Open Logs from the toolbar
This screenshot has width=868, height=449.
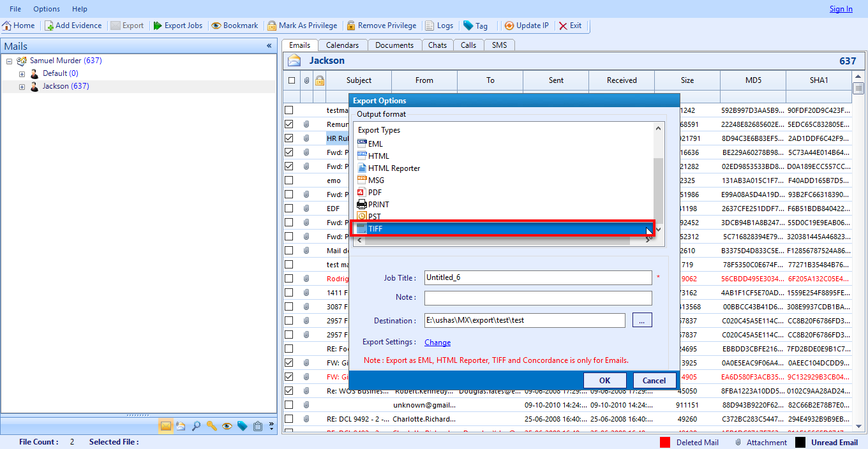(x=439, y=26)
